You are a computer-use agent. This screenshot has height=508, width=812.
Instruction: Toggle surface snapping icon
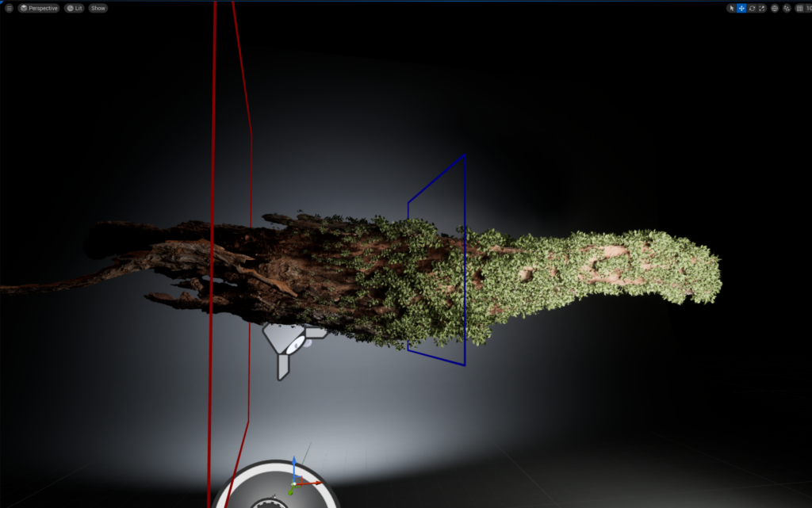coord(787,8)
